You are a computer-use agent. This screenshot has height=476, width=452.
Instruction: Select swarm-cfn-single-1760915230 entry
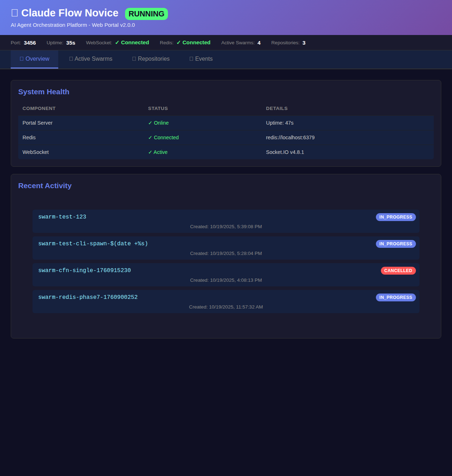click(x=226, y=275)
